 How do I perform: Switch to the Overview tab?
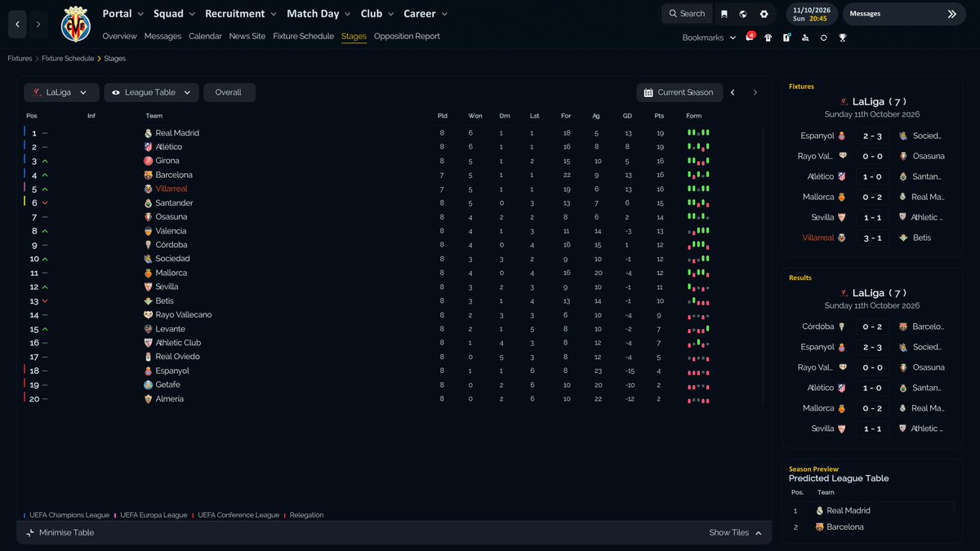(119, 36)
